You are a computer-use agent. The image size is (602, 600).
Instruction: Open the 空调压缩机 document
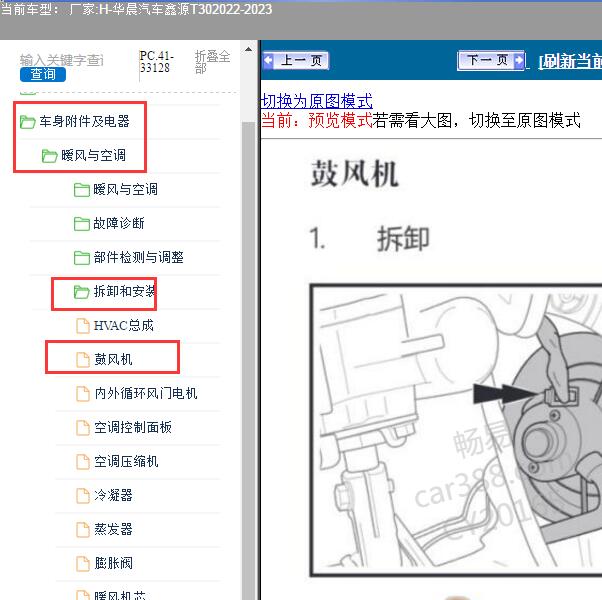(126, 461)
